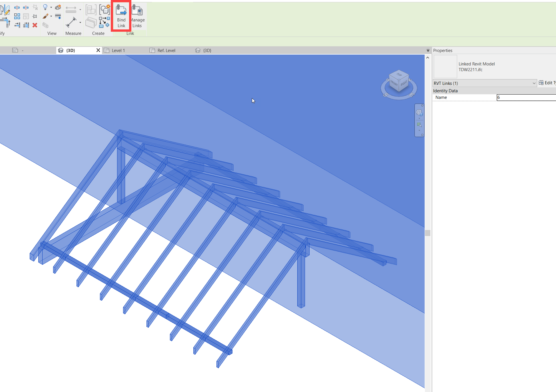Close the active {3D} view tab
Screen dimensions: 556x392
(x=98, y=50)
